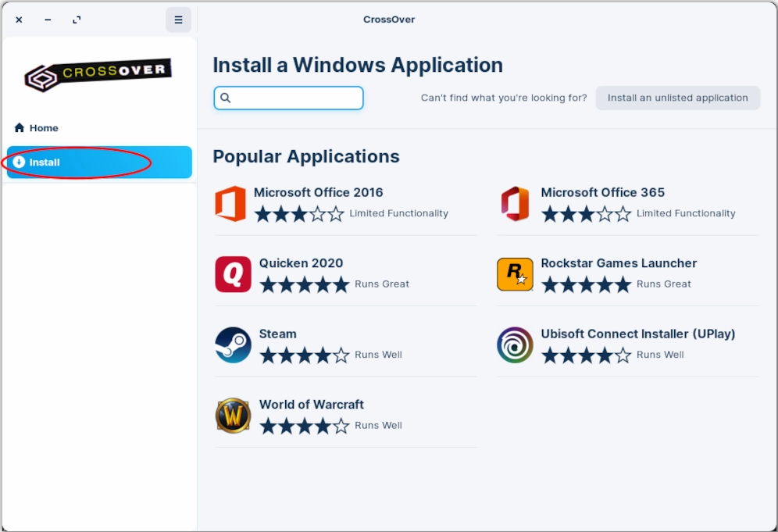778x532 pixels.
Task: Select the Microsoft Office 2016 icon
Action: click(230, 203)
